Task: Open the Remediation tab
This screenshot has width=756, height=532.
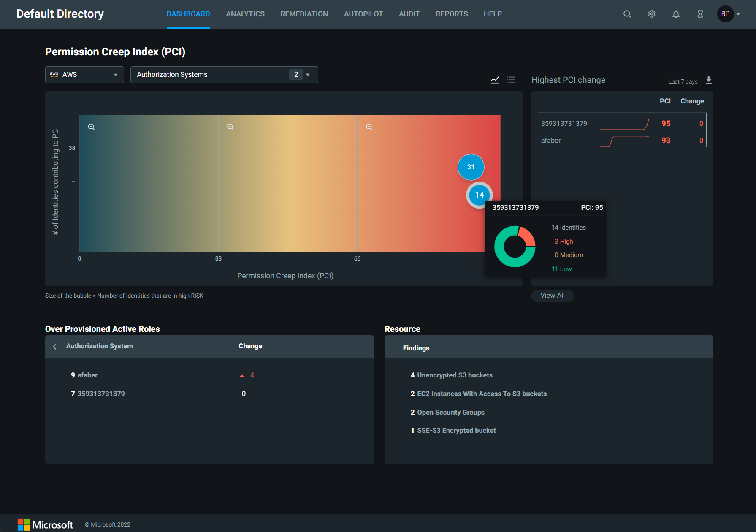Action: (304, 14)
